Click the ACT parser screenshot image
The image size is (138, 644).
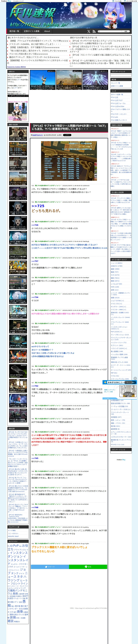coord(69,161)
